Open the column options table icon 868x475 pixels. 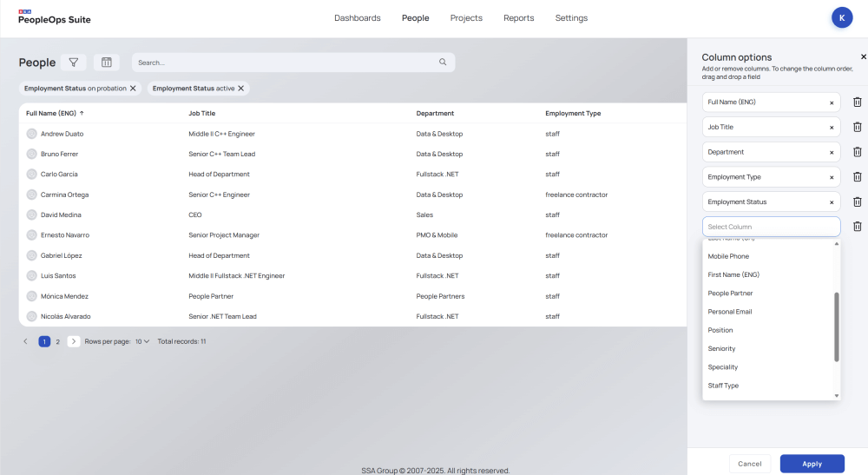tap(106, 63)
